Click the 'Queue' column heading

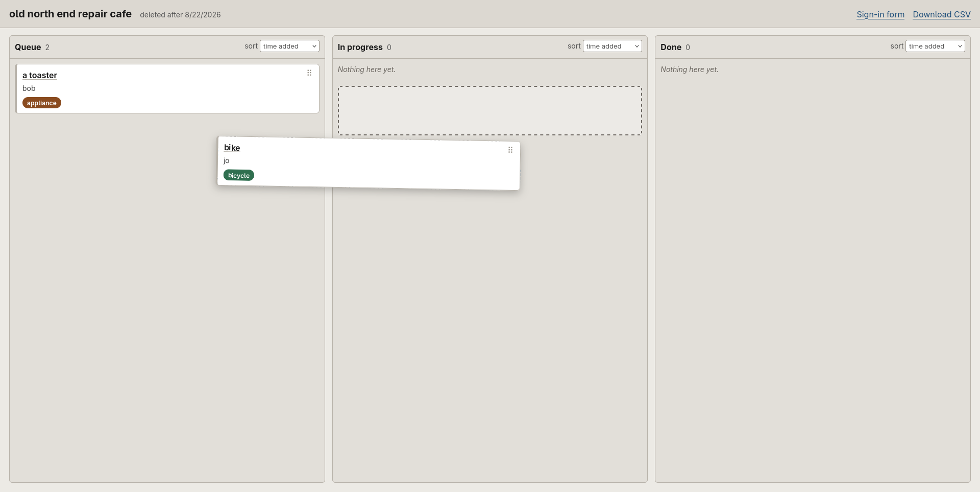[28, 47]
